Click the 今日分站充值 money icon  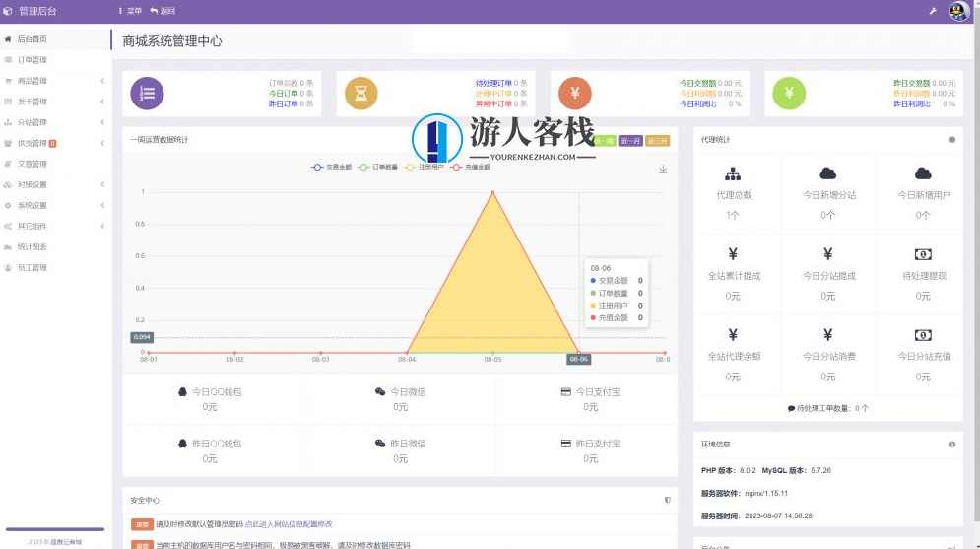pos(923,335)
